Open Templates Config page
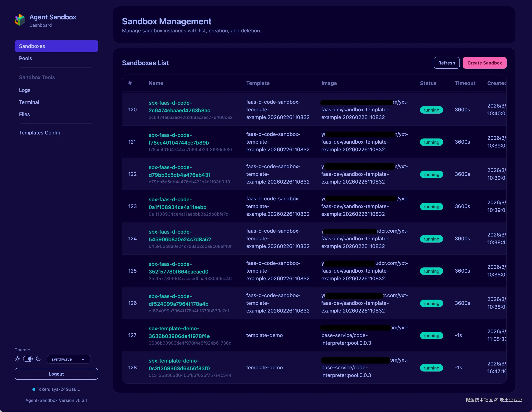Image resolution: width=532 pixels, height=412 pixels. [39, 133]
